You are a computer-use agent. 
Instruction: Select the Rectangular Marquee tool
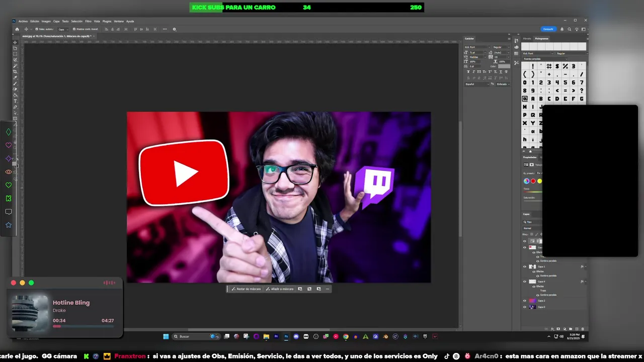click(x=15, y=54)
